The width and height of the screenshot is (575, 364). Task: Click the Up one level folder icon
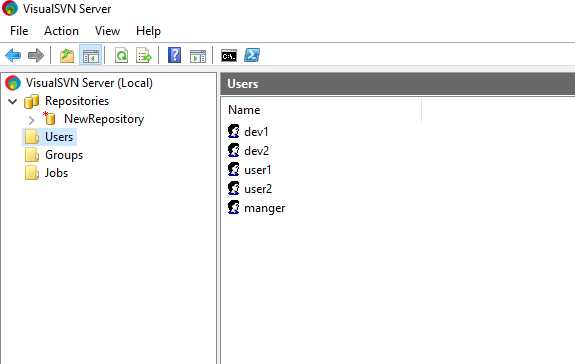click(x=67, y=56)
